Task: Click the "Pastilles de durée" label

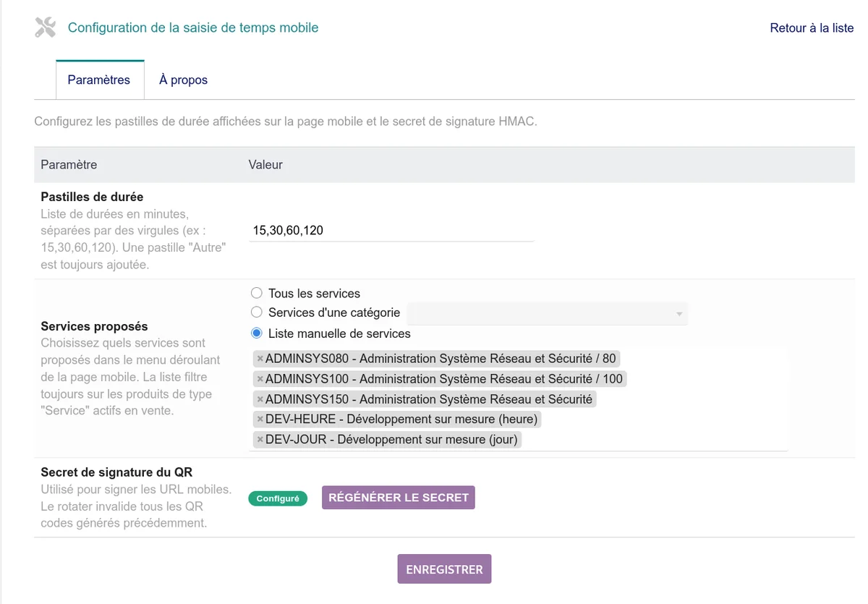Action: 92,197
